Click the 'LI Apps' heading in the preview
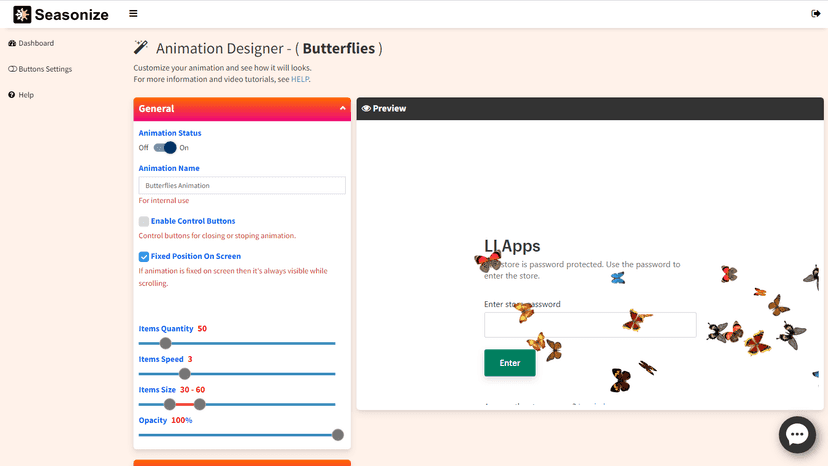This screenshot has width=828, height=466. pos(512,246)
